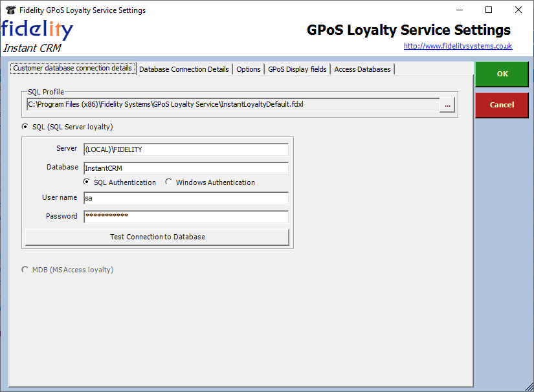This screenshot has height=392, width=534.
Task: Open the Options tab
Action: point(249,69)
